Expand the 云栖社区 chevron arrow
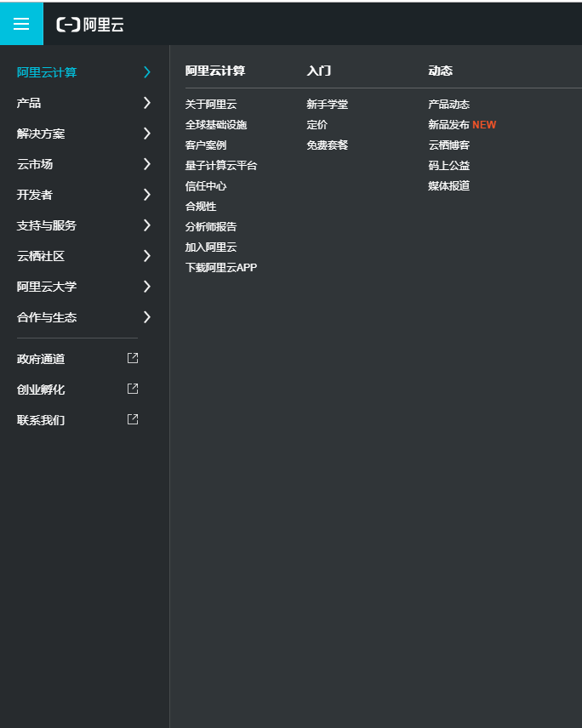This screenshot has height=728, width=582. point(147,256)
